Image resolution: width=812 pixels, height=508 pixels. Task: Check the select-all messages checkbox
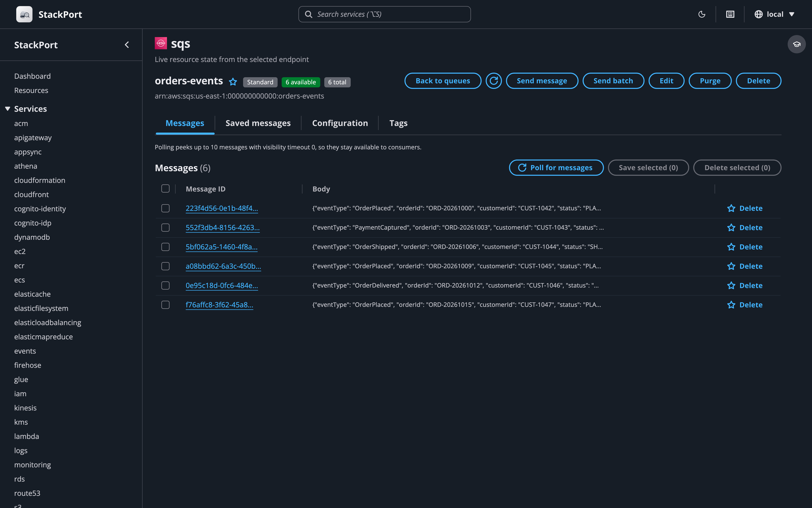(x=165, y=188)
